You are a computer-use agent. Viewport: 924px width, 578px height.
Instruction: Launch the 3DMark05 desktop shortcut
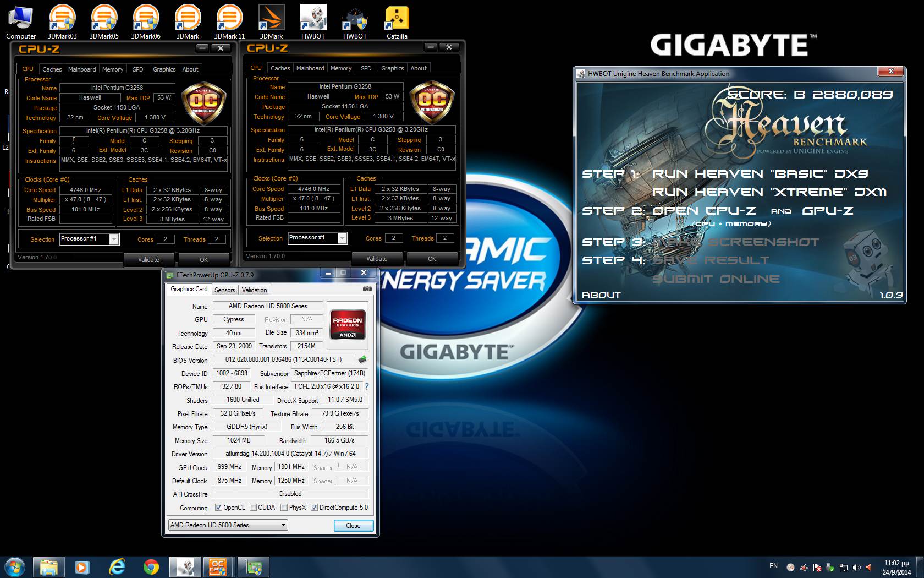[x=104, y=22]
